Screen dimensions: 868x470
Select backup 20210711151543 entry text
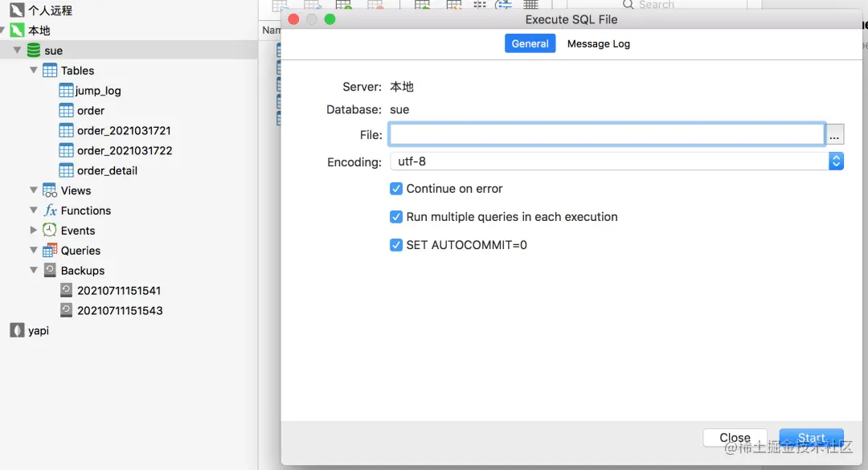[120, 311]
